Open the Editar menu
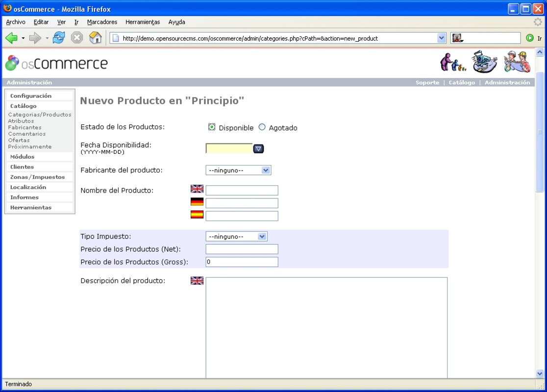This screenshot has width=547, height=392. click(x=41, y=22)
